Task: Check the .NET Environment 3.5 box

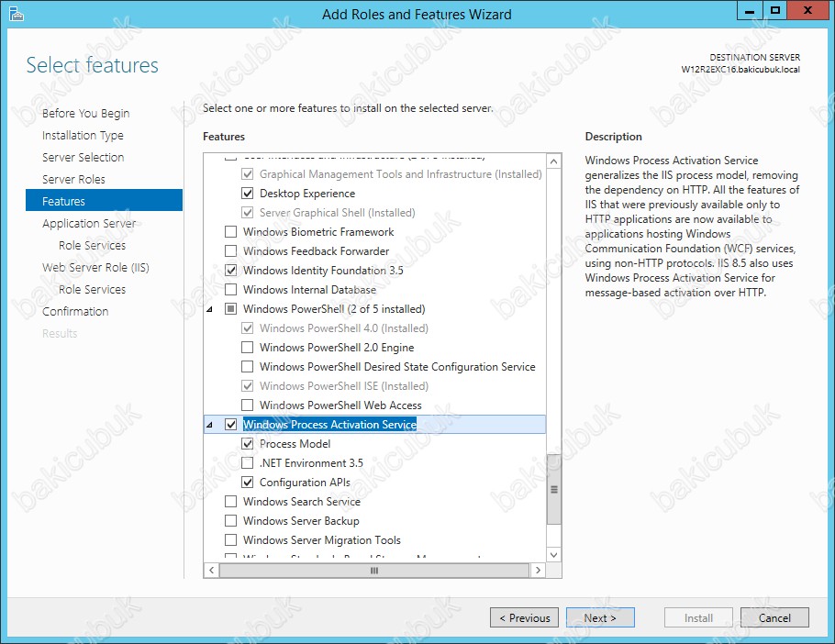Action: tap(247, 462)
